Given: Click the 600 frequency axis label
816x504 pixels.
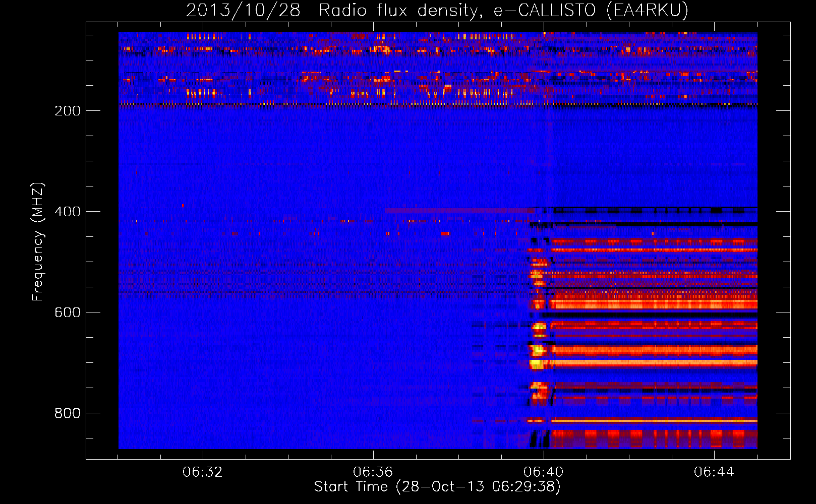Looking at the screenshot, I should 68,312.
